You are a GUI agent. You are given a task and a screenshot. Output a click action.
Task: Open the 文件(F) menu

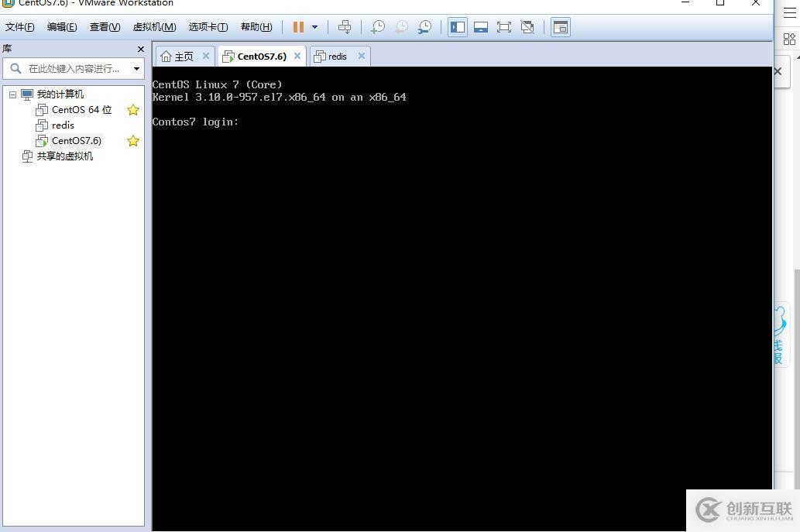pyautogui.click(x=20, y=27)
